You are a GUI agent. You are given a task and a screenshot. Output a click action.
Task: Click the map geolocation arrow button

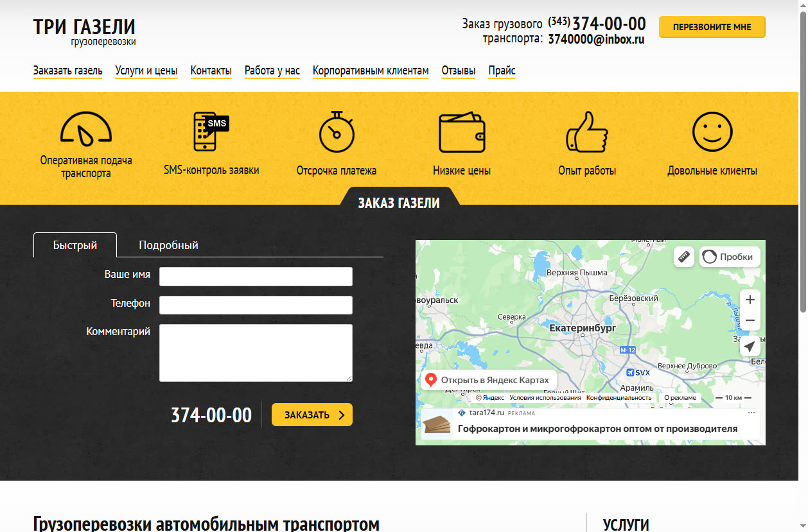point(750,347)
